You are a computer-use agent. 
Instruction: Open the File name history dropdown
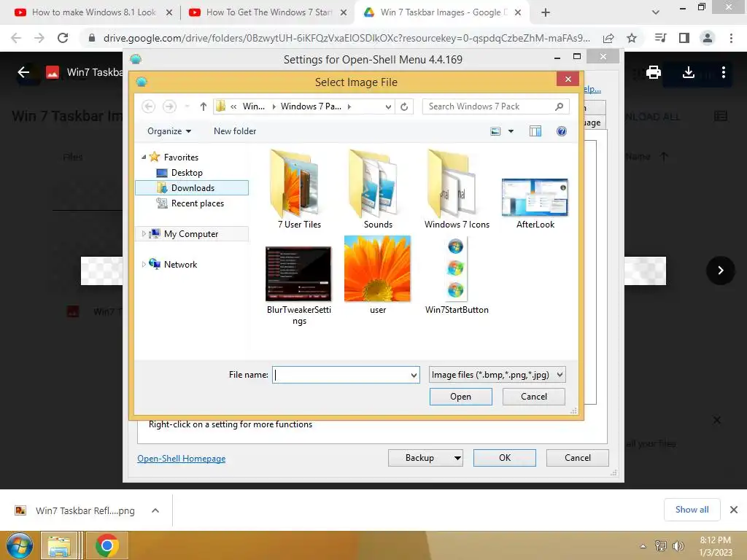[x=414, y=375]
